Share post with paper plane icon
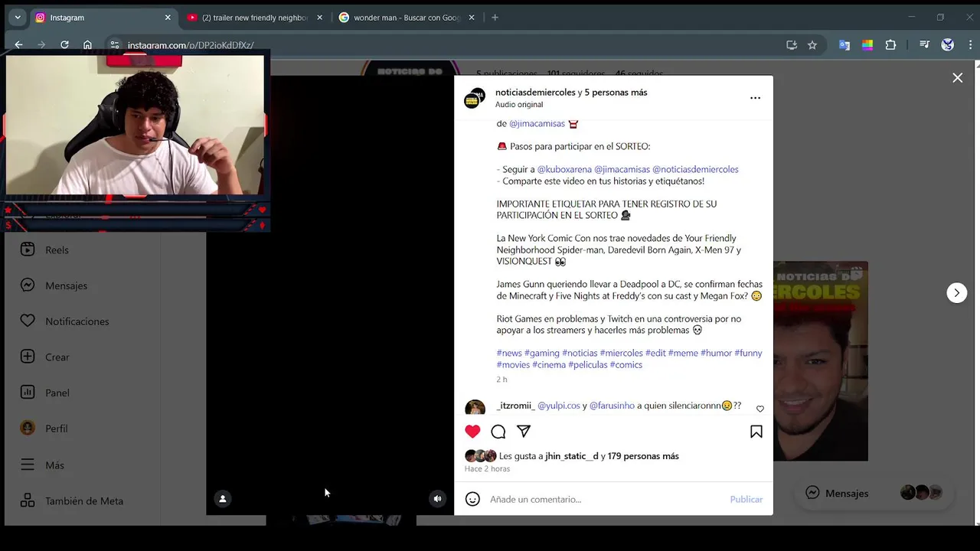Viewport: 980px width, 551px height. [x=524, y=431]
